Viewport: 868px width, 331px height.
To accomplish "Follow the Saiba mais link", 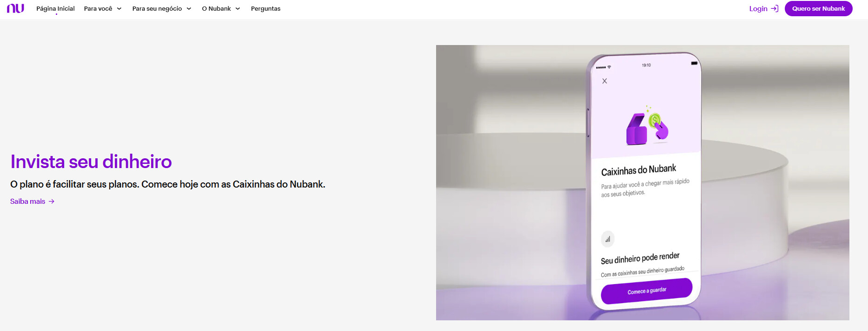I will 28,201.
